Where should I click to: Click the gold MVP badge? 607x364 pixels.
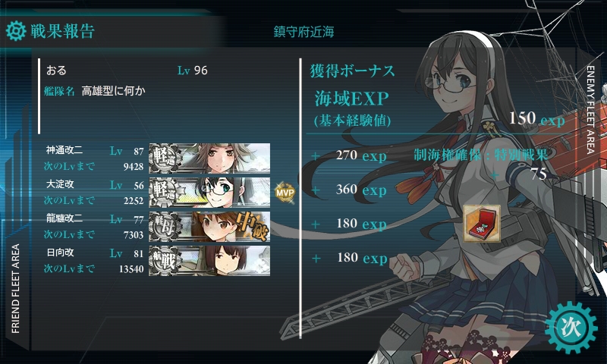(285, 193)
